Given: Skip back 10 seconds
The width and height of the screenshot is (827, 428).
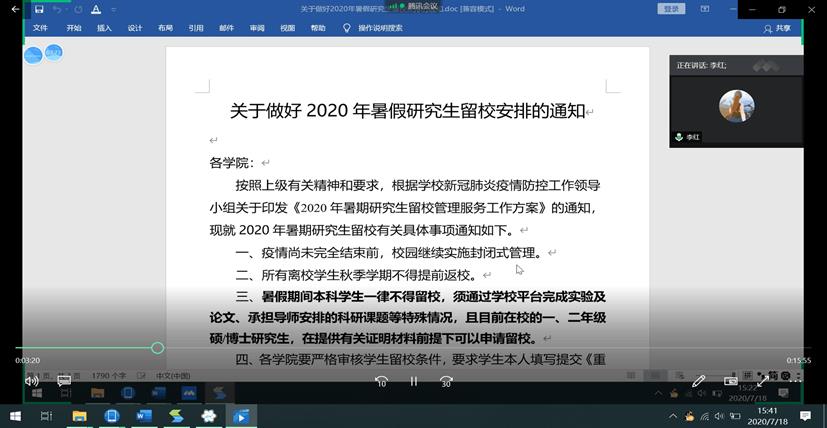Looking at the screenshot, I should pos(381,381).
